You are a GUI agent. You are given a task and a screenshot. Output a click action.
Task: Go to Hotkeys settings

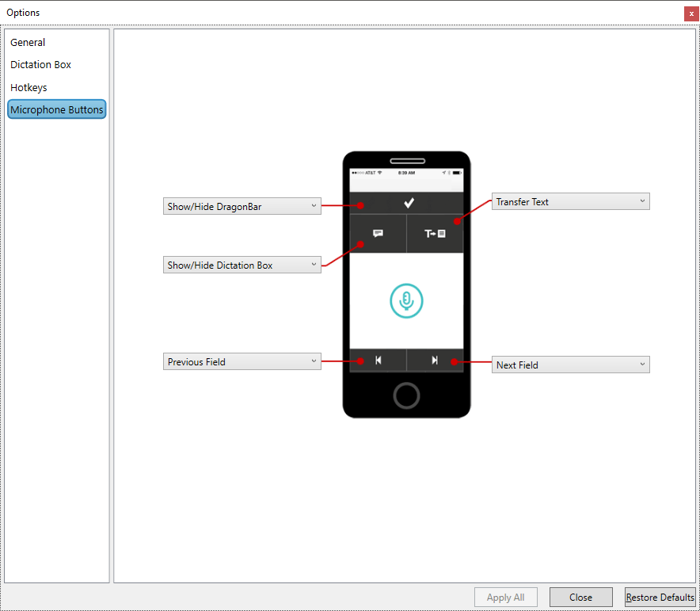point(29,87)
